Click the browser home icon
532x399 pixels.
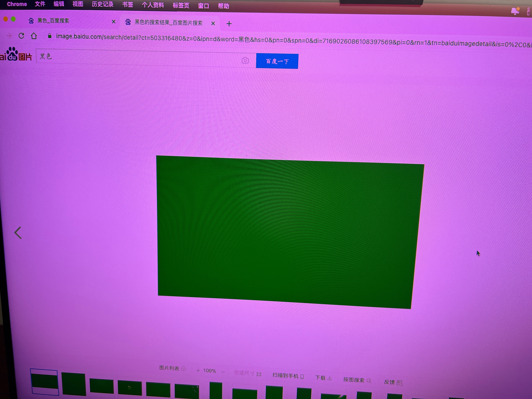34,36
